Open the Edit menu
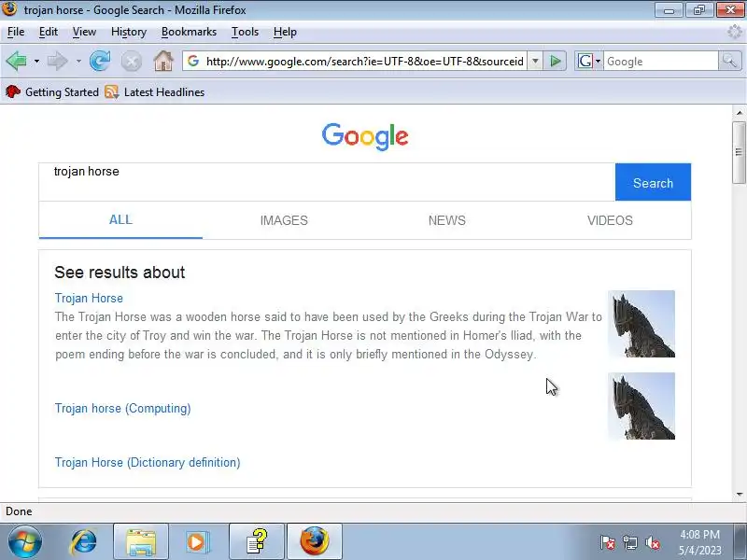Screen dimensions: 747x560 [49, 32]
